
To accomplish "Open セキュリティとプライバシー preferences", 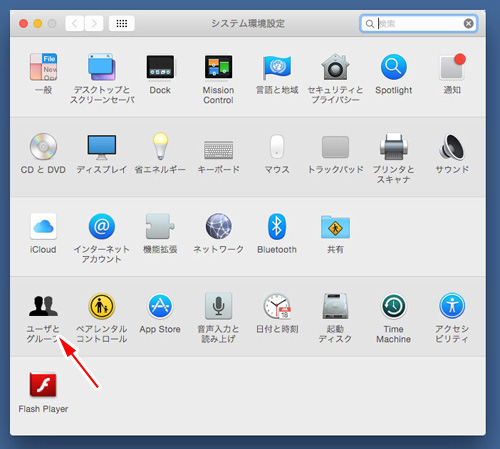I will (x=335, y=67).
